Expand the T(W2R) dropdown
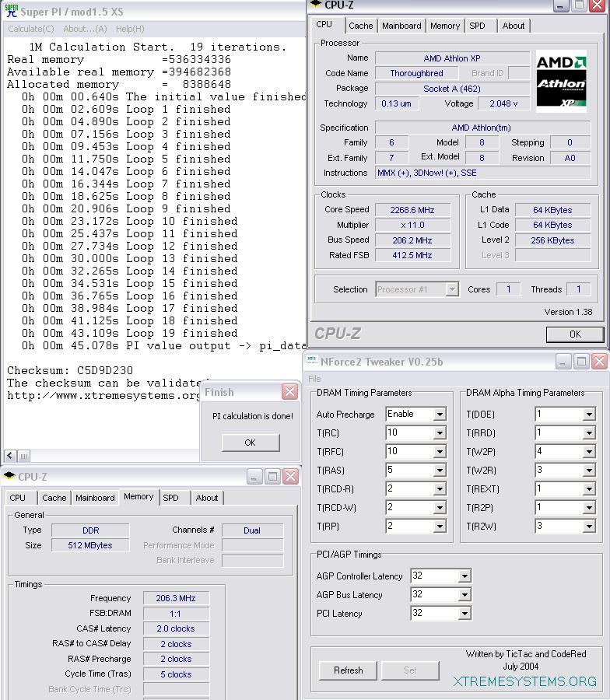610x700 pixels. point(589,471)
